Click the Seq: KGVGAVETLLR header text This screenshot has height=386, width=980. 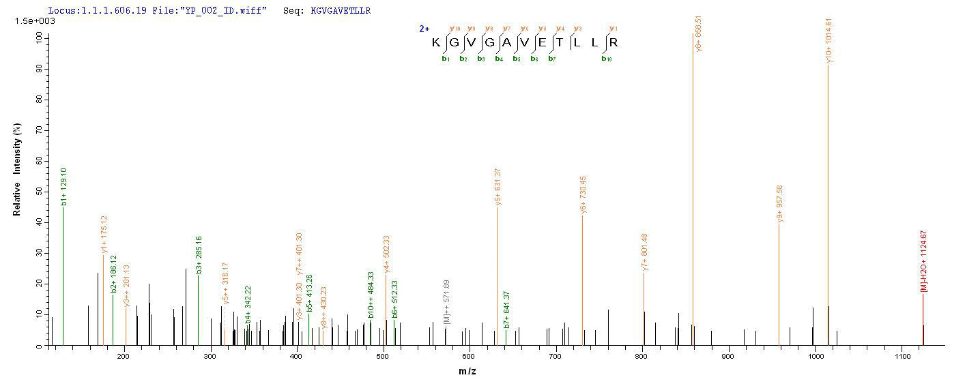point(327,12)
